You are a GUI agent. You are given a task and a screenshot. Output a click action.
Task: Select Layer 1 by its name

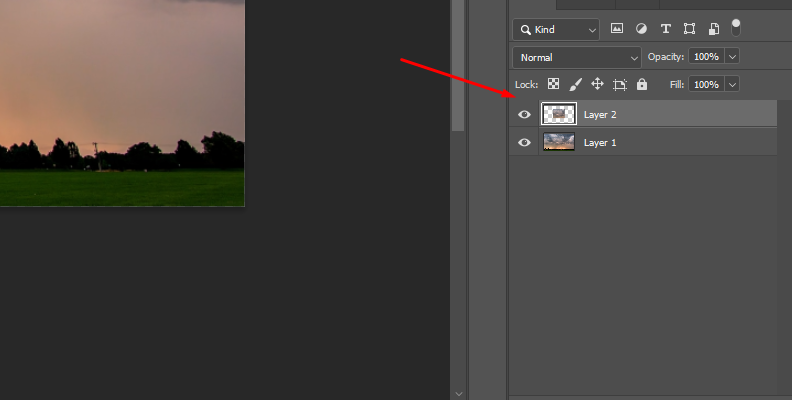600,143
